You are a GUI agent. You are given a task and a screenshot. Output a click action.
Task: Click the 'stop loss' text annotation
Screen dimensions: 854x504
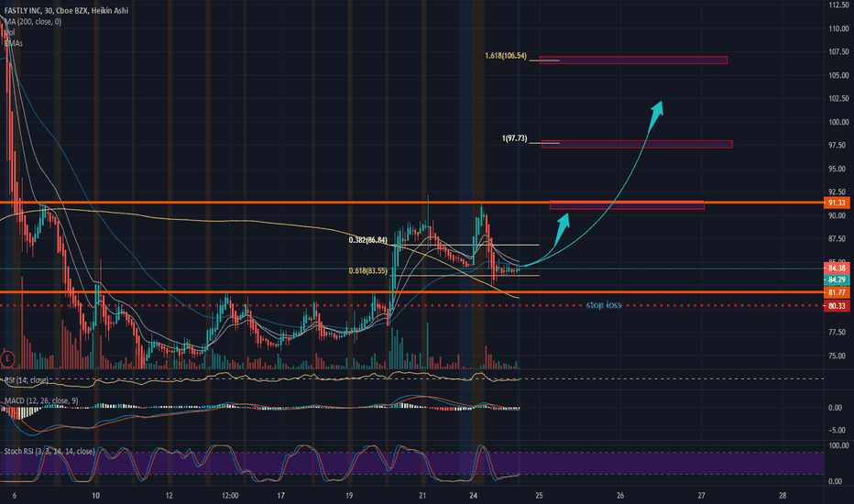point(604,304)
